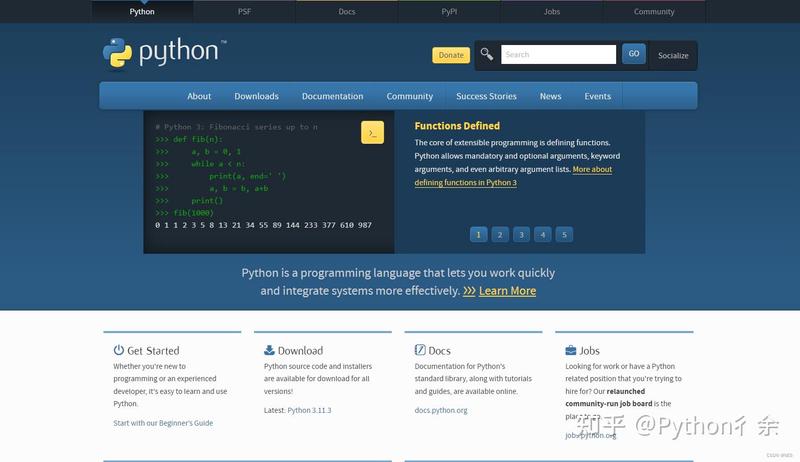Click the triple-chevron icon before Learn More

click(x=469, y=291)
